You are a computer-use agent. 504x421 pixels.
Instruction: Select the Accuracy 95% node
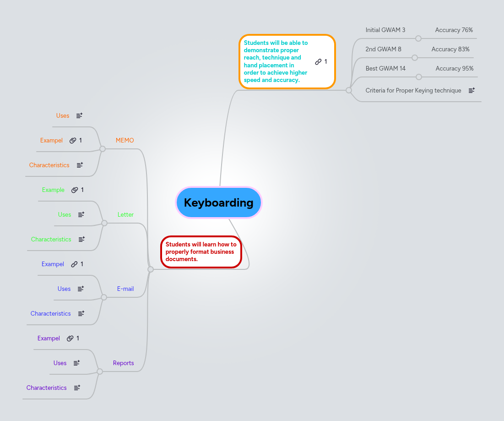455,69
